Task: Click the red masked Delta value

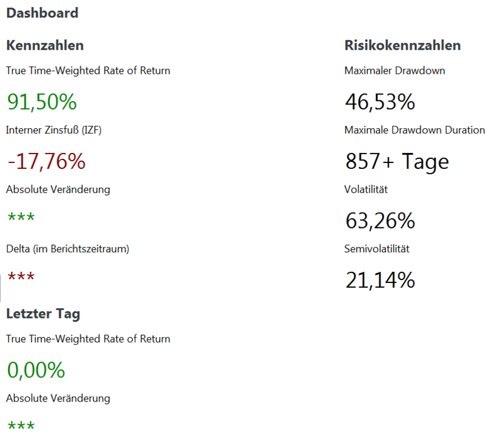Action: click(x=21, y=277)
